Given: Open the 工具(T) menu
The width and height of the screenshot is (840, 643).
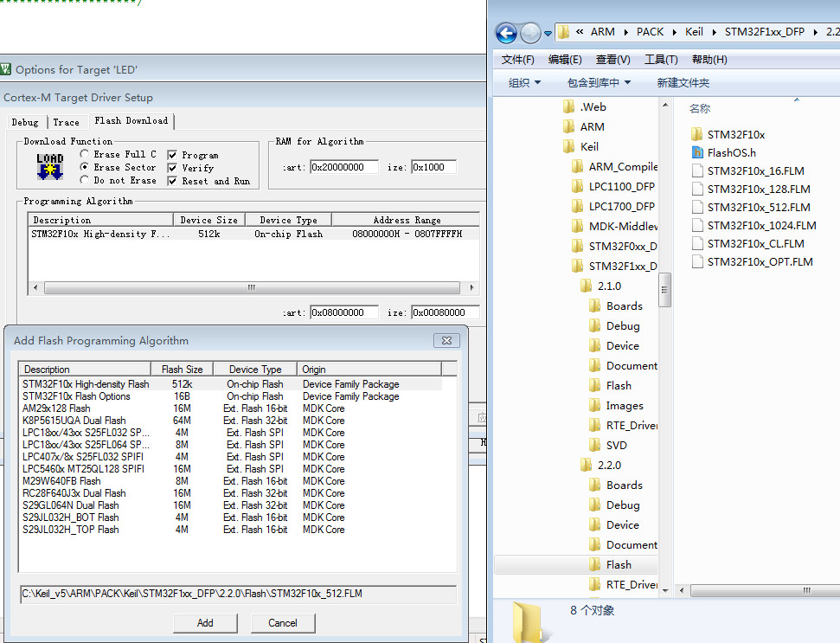Looking at the screenshot, I should tap(661, 60).
